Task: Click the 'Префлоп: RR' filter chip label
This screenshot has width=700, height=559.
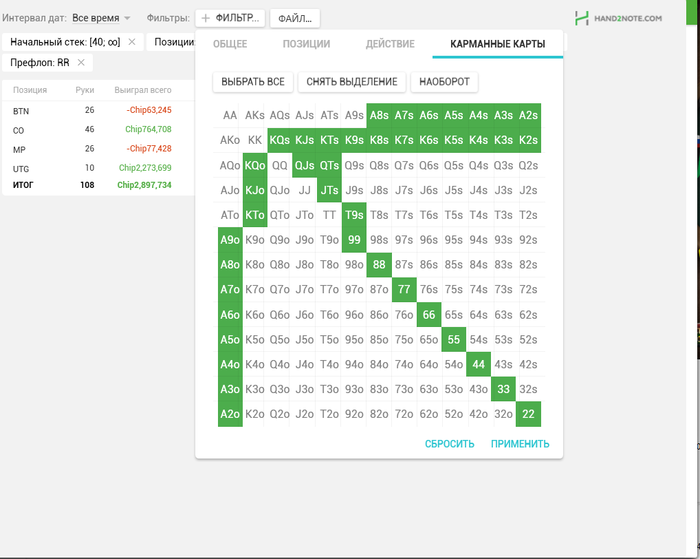Action: tap(40, 63)
